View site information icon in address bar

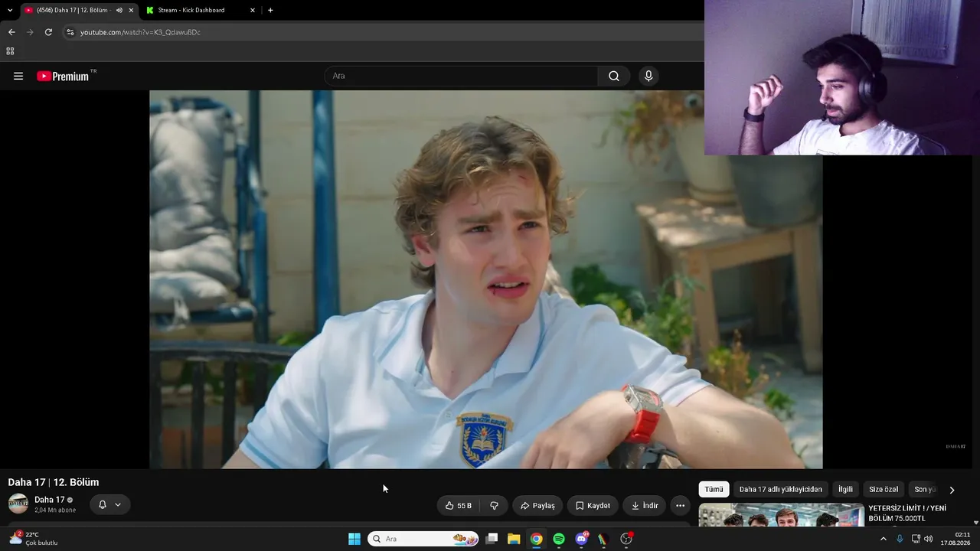[70, 32]
